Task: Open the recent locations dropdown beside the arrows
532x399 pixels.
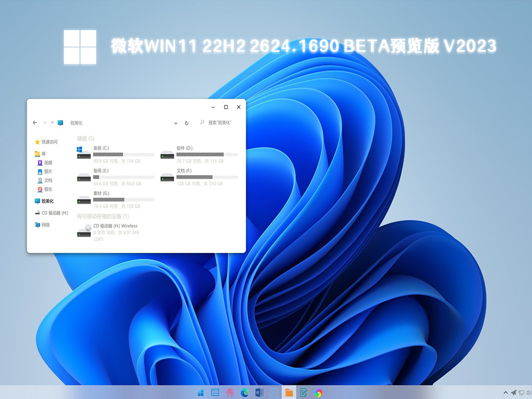Action: pyautogui.click(x=52, y=123)
